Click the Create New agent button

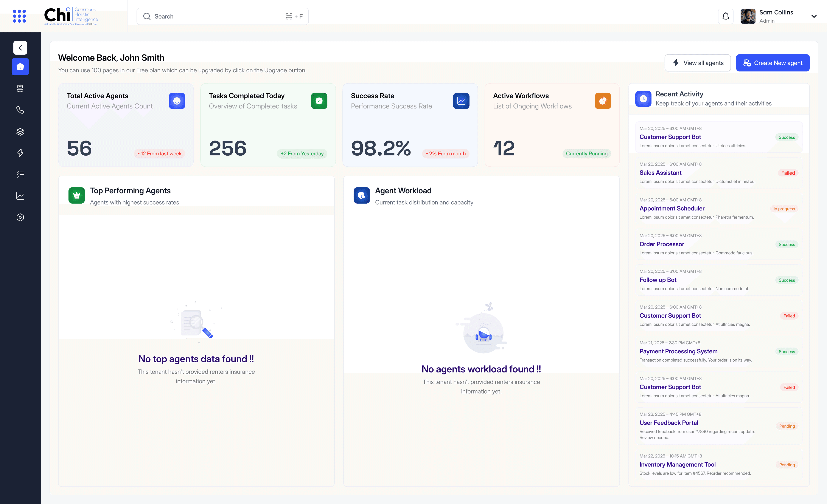773,63
